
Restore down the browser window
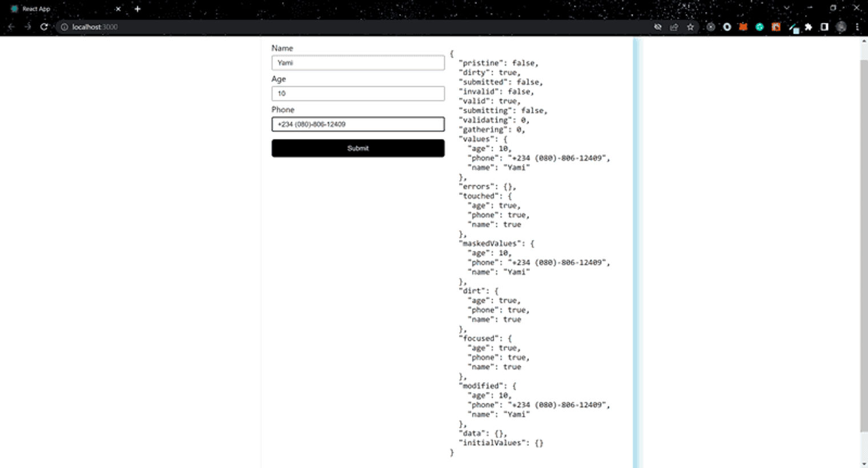coord(833,8)
